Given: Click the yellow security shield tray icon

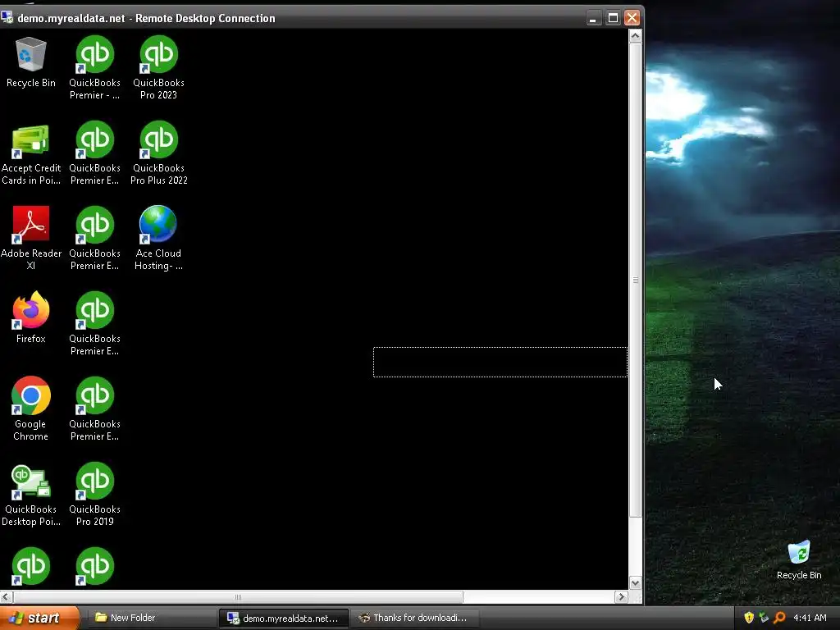Looking at the screenshot, I should click(749, 618).
